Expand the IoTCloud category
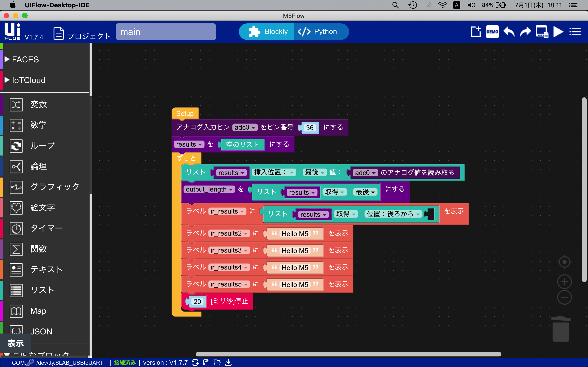Image resolution: width=588 pixels, height=367 pixels. click(x=28, y=80)
